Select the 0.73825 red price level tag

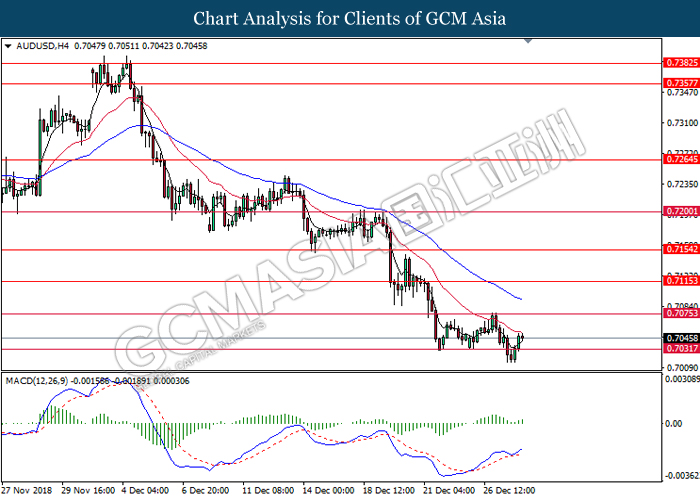click(681, 63)
